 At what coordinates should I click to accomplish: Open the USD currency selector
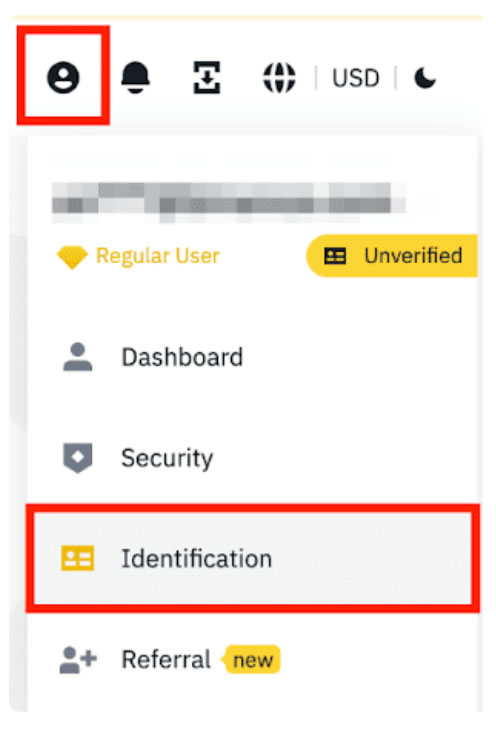pyautogui.click(x=355, y=77)
